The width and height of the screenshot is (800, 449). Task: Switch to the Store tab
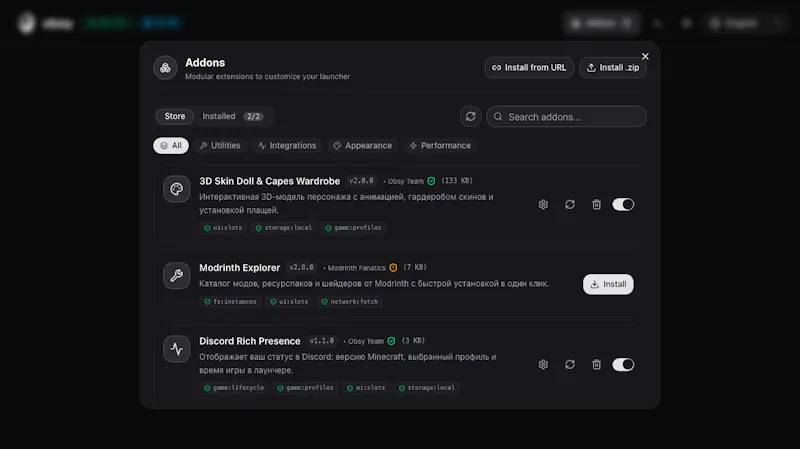(x=174, y=116)
